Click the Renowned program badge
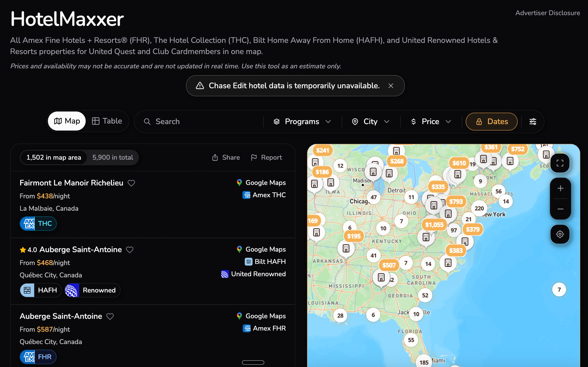 point(92,290)
